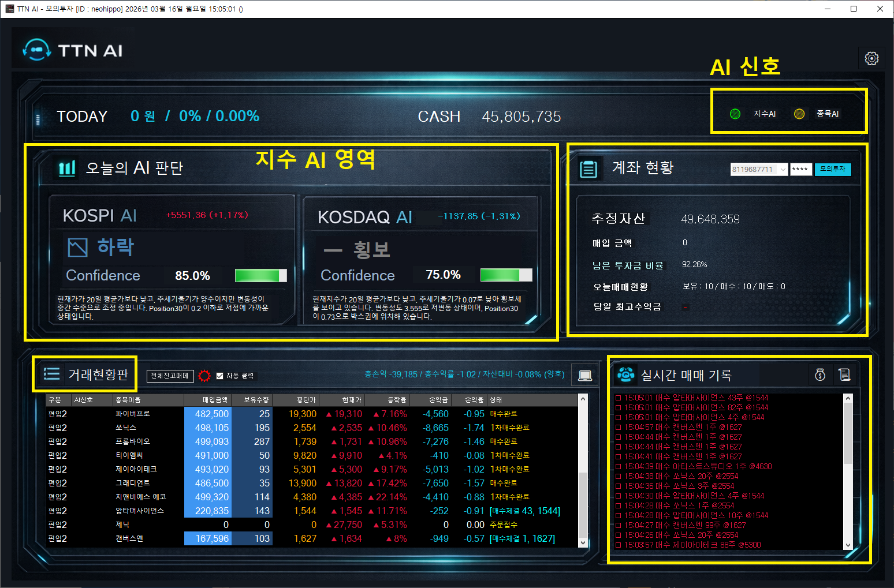Click the laptop icon beside the profit summary
The width and height of the screenshot is (894, 588).
[x=585, y=376]
